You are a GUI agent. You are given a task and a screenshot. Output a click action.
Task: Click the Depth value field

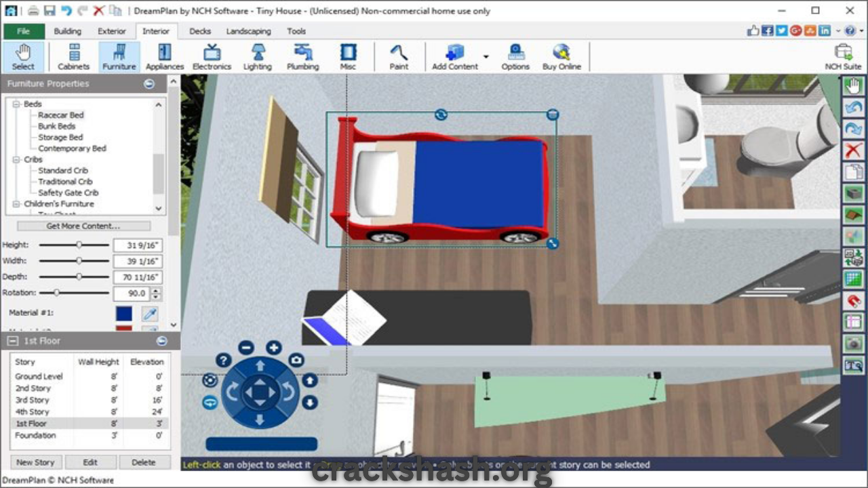coord(138,277)
